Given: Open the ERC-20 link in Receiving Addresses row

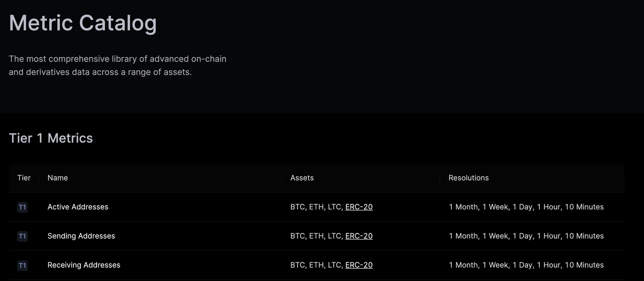Looking at the screenshot, I should click(359, 265).
